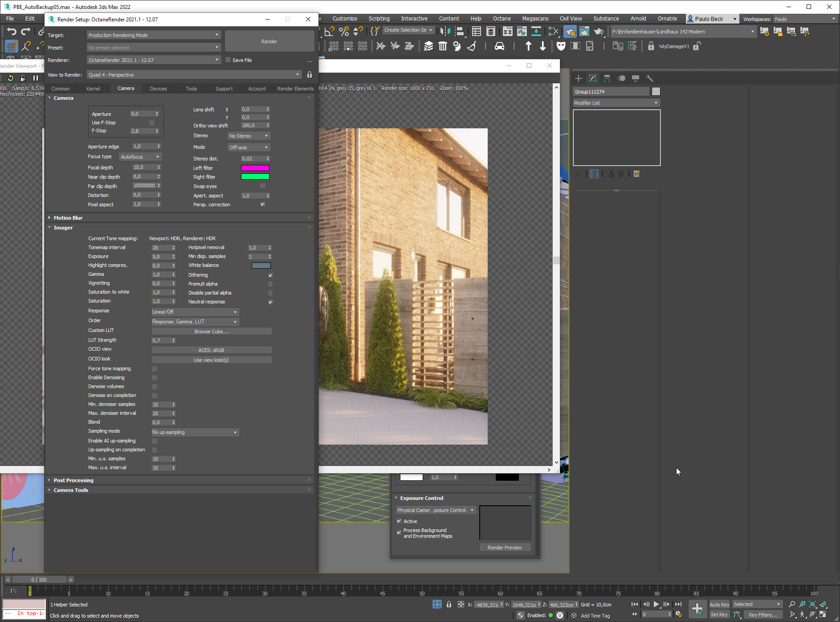Viewport: 840px width, 622px height.
Task: Click the Mirror tool icon
Action: (444, 31)
